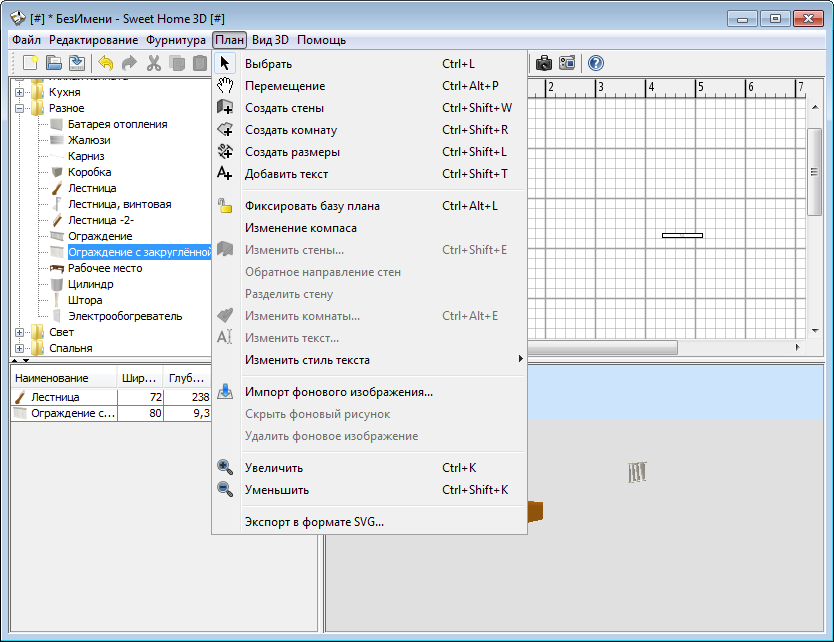Click the arrow icon beside Выбрать

(225, 63)
